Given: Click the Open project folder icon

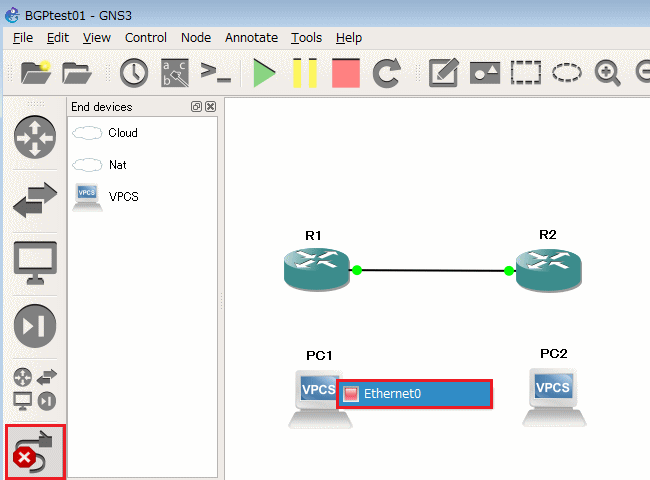Looking at the screenshot, I should point(77,73).
